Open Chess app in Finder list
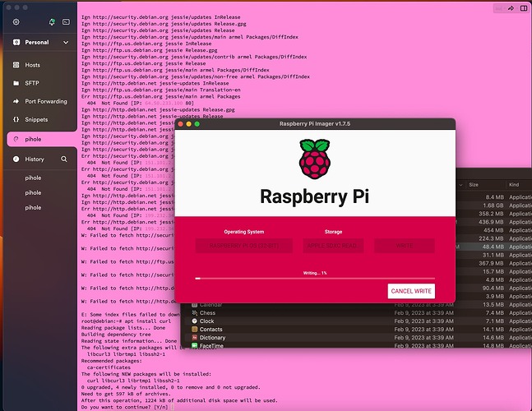Screen dimensions: 532x411 (207, 312)
